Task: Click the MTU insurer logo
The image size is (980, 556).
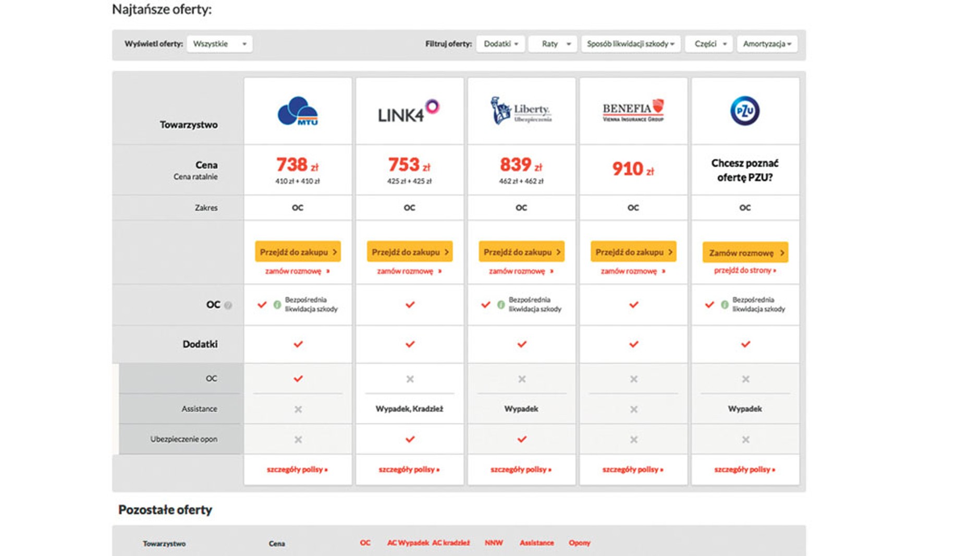Action: tap(298, 111)
